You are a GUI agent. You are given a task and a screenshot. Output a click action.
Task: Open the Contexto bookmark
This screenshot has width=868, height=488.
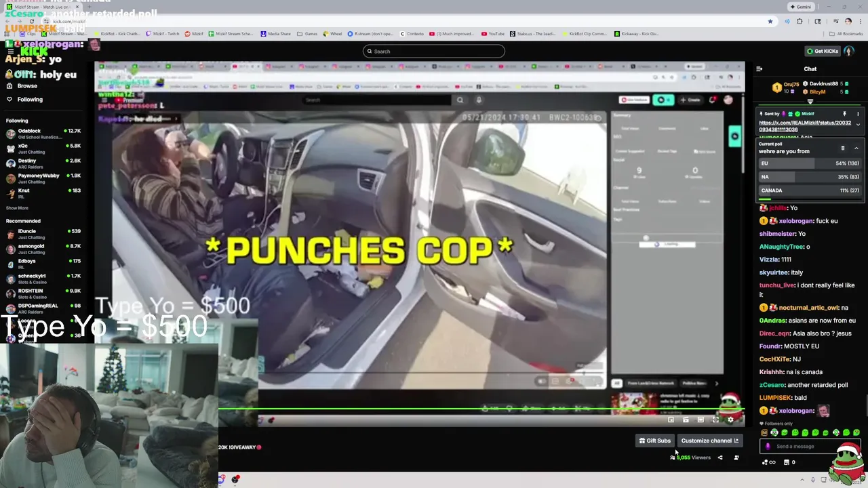click(412, 34)
